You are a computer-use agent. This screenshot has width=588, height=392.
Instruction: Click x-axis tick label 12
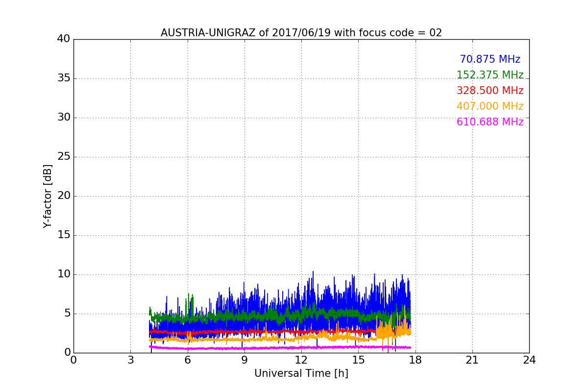pos(301,360)
